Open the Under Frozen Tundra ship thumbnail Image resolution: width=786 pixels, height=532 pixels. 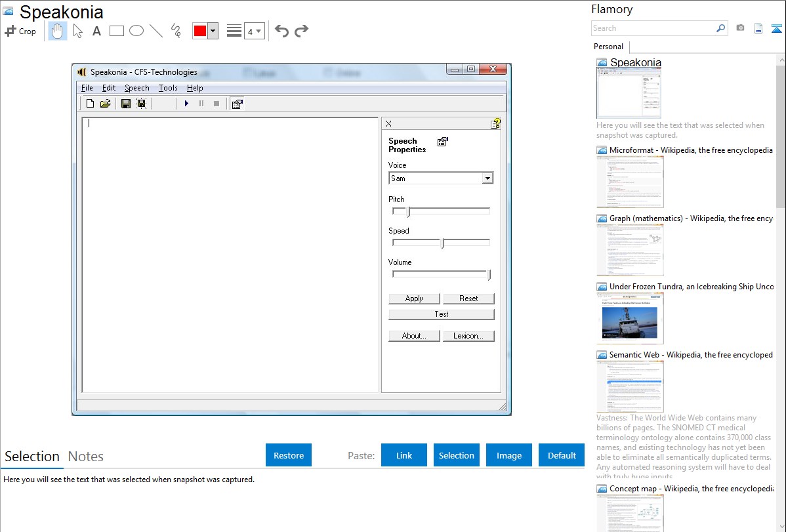click(630, 318)
